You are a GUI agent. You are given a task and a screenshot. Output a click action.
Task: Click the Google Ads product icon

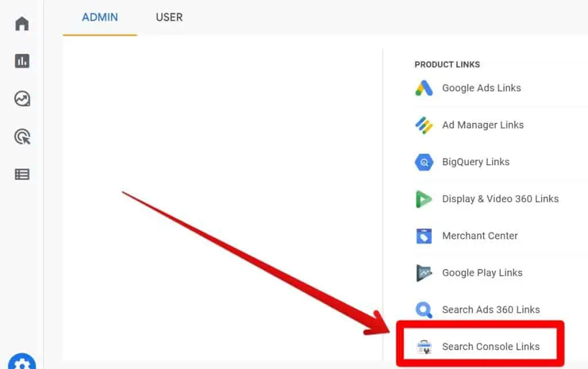[424, 88]
